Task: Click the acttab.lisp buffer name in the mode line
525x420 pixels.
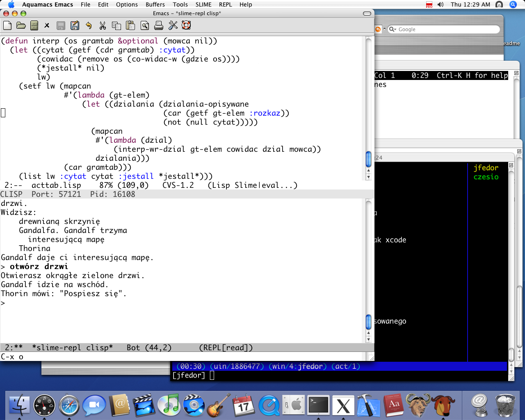Action: (56, 185)
